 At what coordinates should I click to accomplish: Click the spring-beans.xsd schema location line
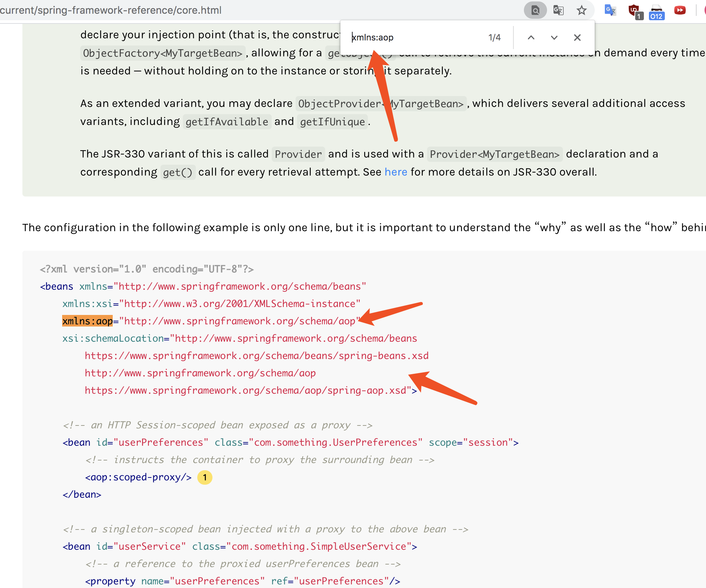(x=257, y=356)
